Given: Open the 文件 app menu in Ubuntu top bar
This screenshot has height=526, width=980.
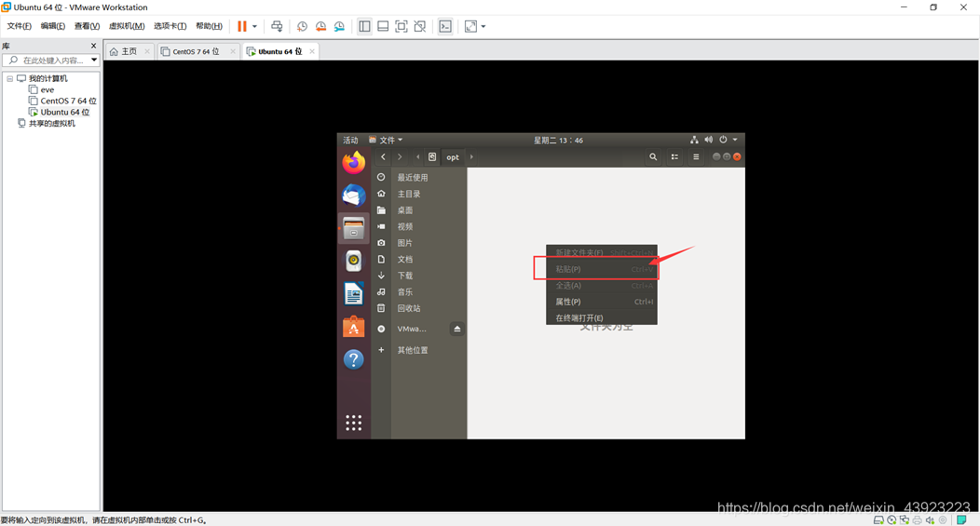Looking at the screenshot, I should 387,140.
